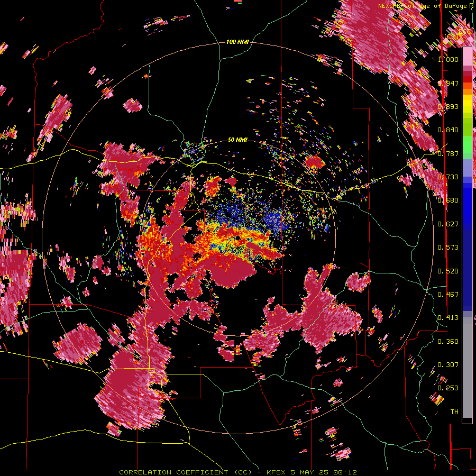Click the 0.947 scale value
Image resolution: width=476 pixels, height=476 pixels.
448,83
